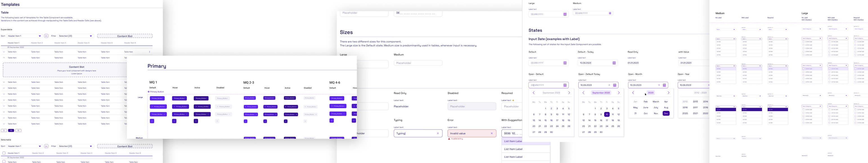Clear the date in Open - Default Today input
Image resolution: width=868 pixels, height=163 pixels.
(609, 85)
